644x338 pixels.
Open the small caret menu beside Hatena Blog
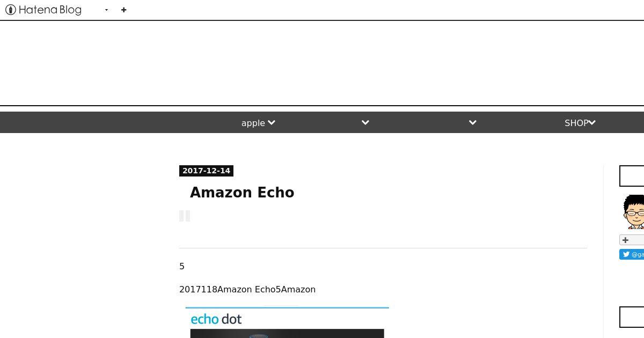[106, 10]
